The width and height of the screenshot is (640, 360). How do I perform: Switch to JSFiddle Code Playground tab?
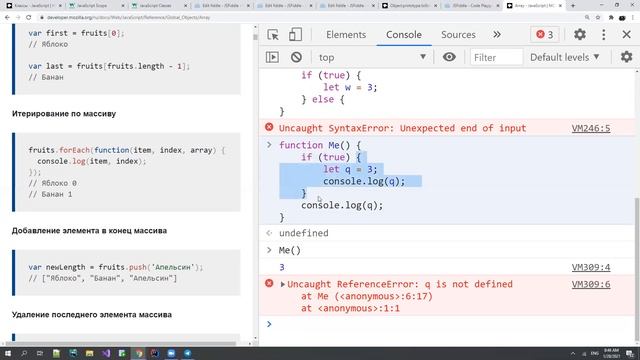point(472,6)
